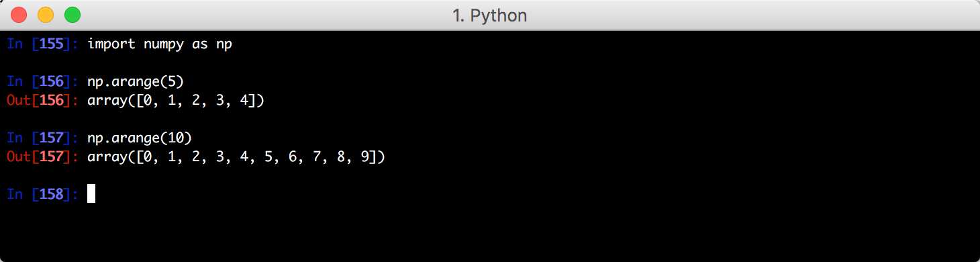Image resolution: width=980 pixels, height=262 pixels.
Task: Click the 'import numpy as np' text
Action: click(160, 44)
